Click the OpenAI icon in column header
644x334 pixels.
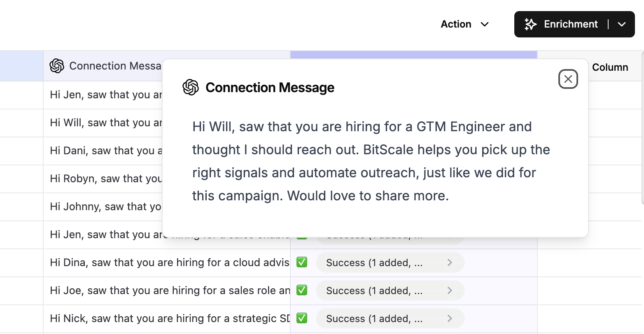tap(57, 66)
